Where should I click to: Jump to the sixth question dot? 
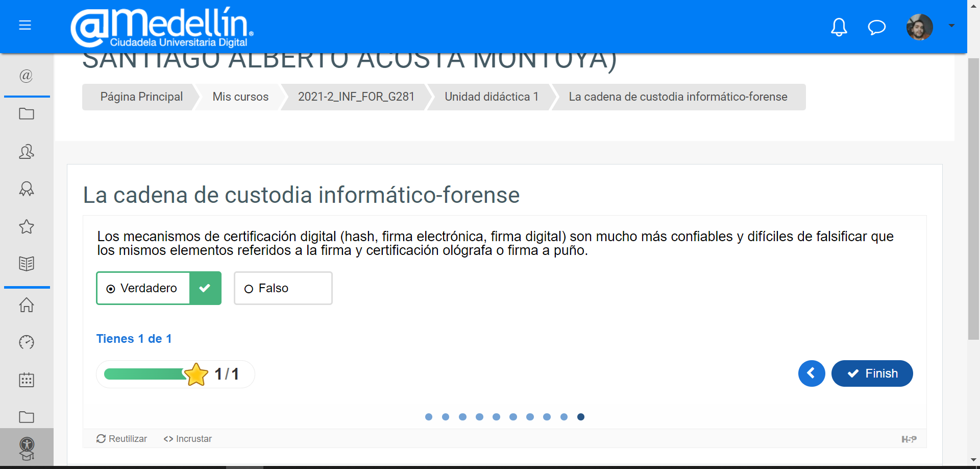(513, 417)
